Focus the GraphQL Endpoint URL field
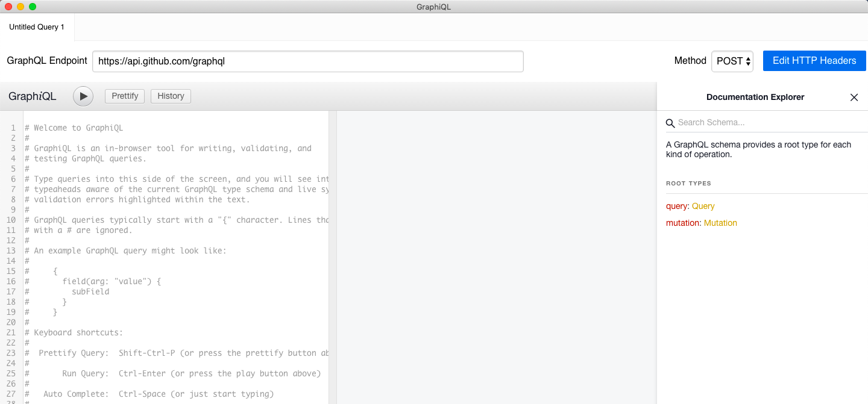 coord(308,61)
